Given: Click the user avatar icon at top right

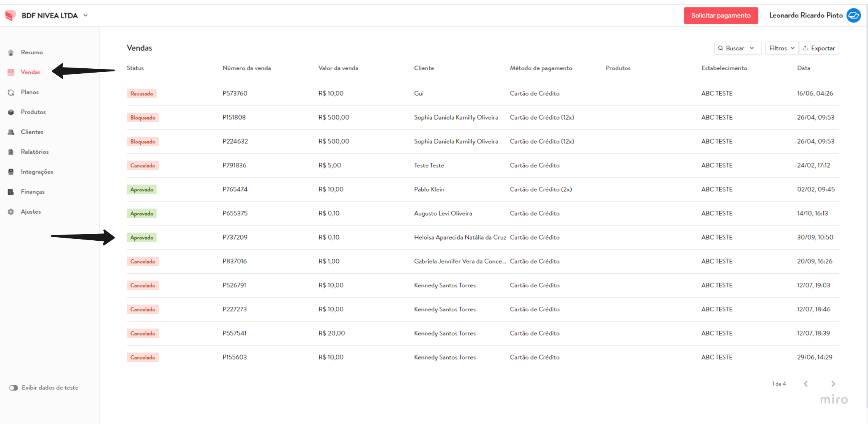Looking at the screenshot, I should coord(854,16).
